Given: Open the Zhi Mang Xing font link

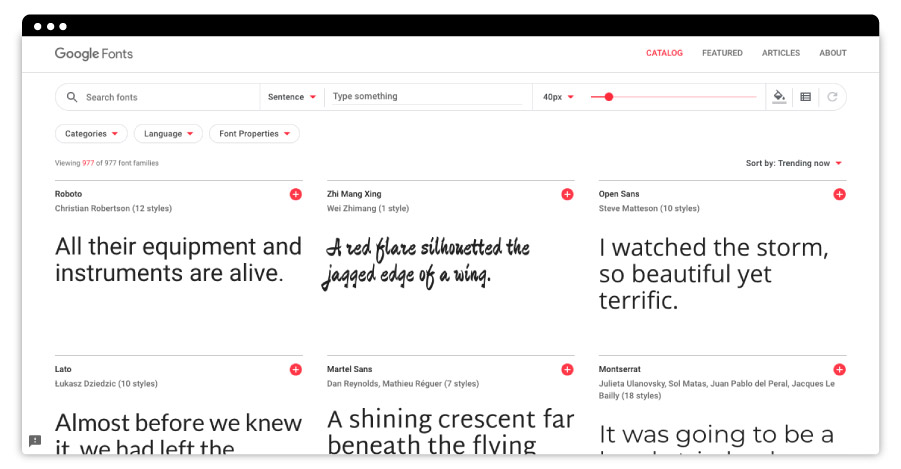Looking at the screenshot, I should 354,194.
